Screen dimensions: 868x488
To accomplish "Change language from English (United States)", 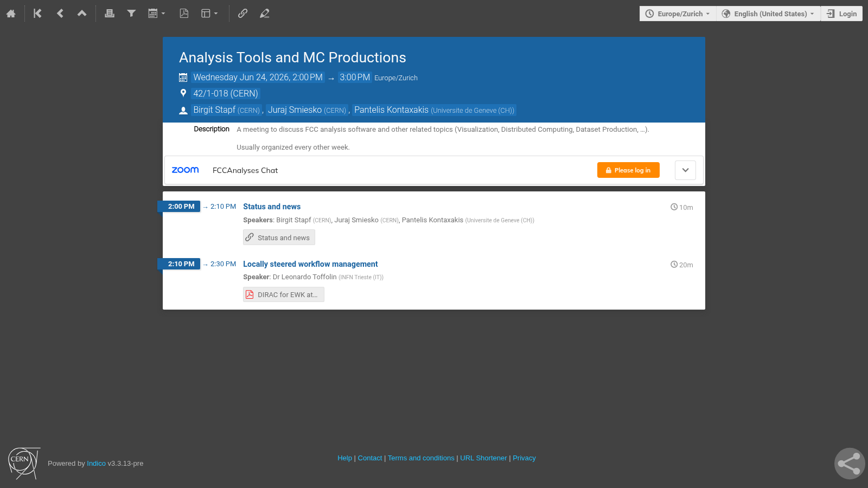I will 768,14.
